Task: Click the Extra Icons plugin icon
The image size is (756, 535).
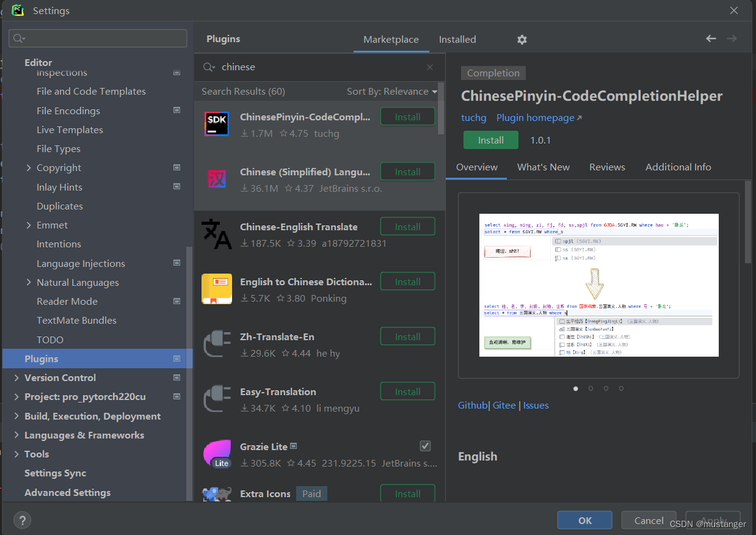Action: tap(217, 494)
